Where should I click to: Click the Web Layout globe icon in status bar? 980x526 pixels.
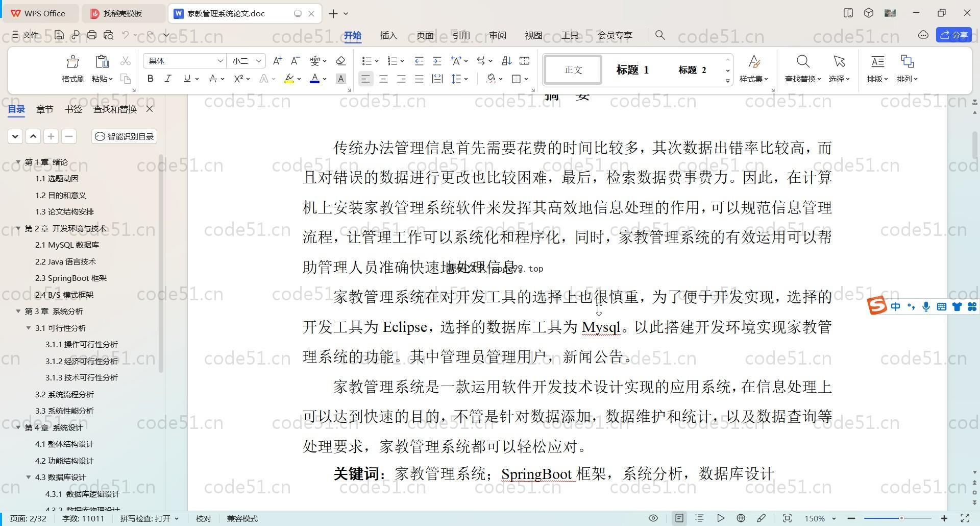[741, 518]
